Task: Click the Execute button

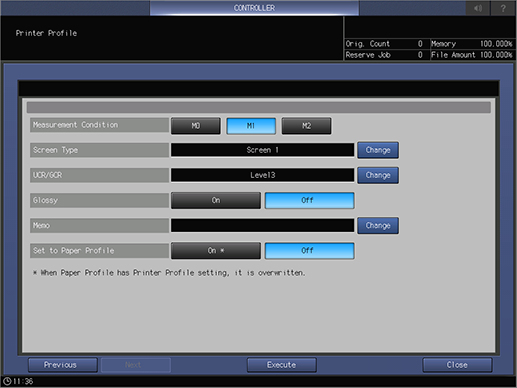Action: 282,365
